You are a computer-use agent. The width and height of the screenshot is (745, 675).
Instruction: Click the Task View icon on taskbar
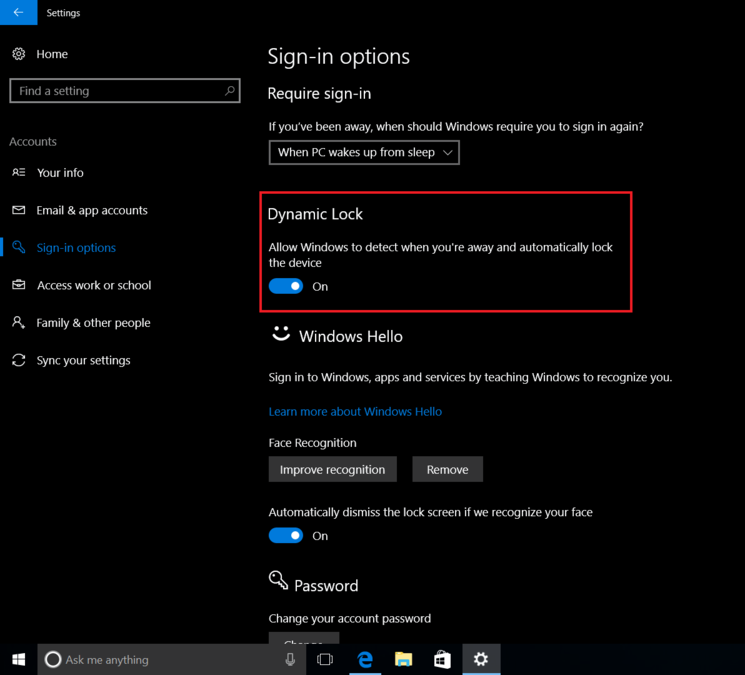(x=325, y=659)
